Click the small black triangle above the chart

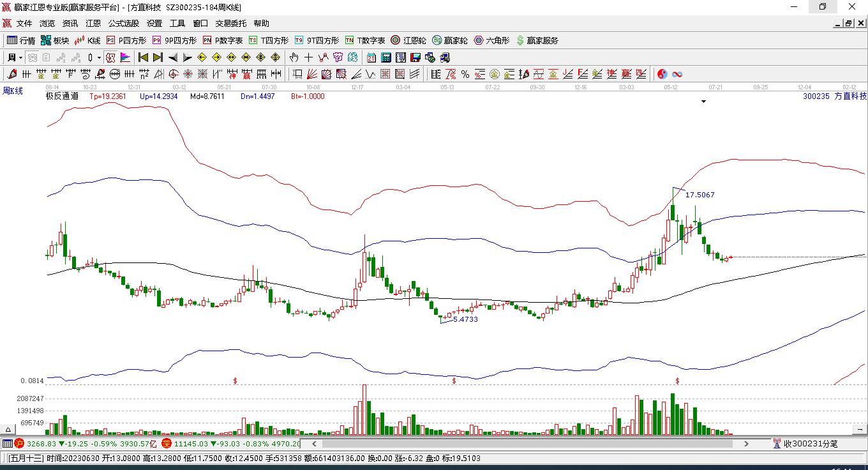coord(703,102)
